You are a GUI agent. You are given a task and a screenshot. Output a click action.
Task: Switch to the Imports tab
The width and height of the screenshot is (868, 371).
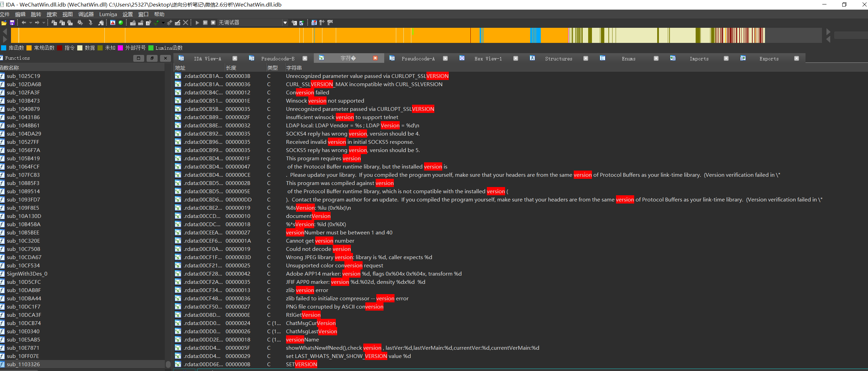pos(699,59)
